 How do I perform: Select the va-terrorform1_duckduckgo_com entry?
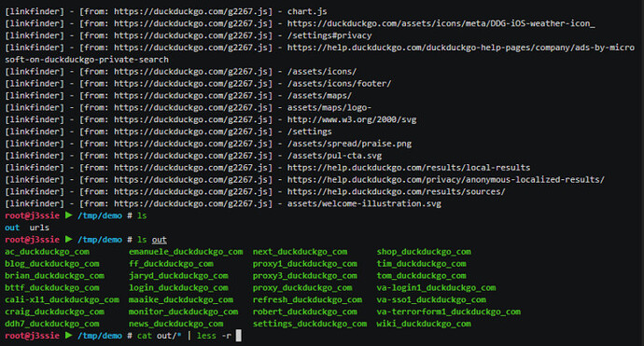coord(449,311)
